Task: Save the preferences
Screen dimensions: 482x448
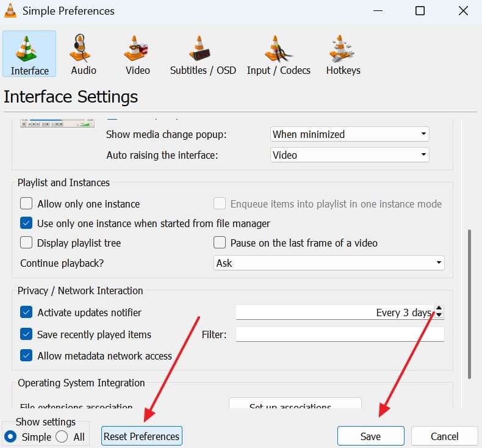Action: coord(371,436)
